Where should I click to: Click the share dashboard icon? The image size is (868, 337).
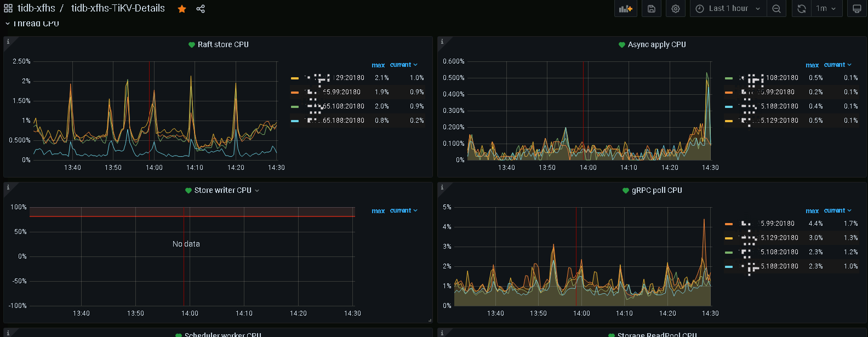[x=201, y=9]
